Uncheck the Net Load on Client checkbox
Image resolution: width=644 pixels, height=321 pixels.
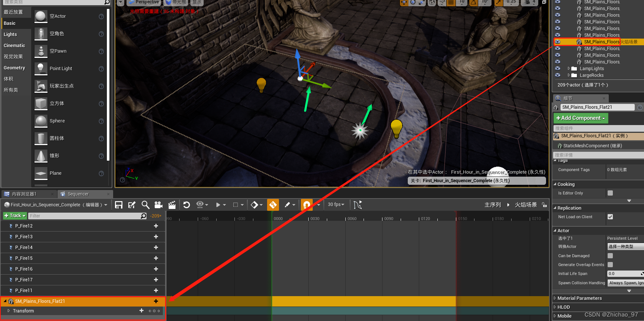(x=610, y=217)
